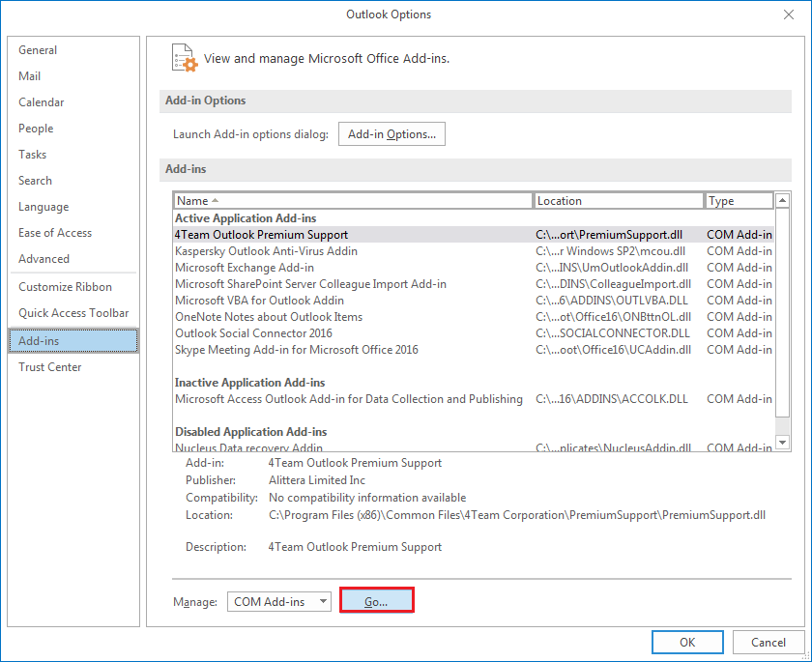
Task: Click the SOCIALCONNECTOR.DLL location cell
Action: coord(613,333)
